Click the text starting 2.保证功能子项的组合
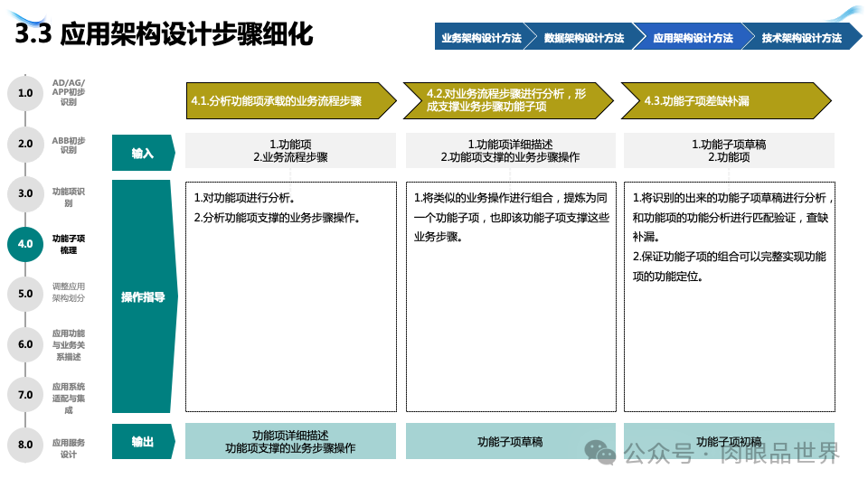 tap(729, 266)
